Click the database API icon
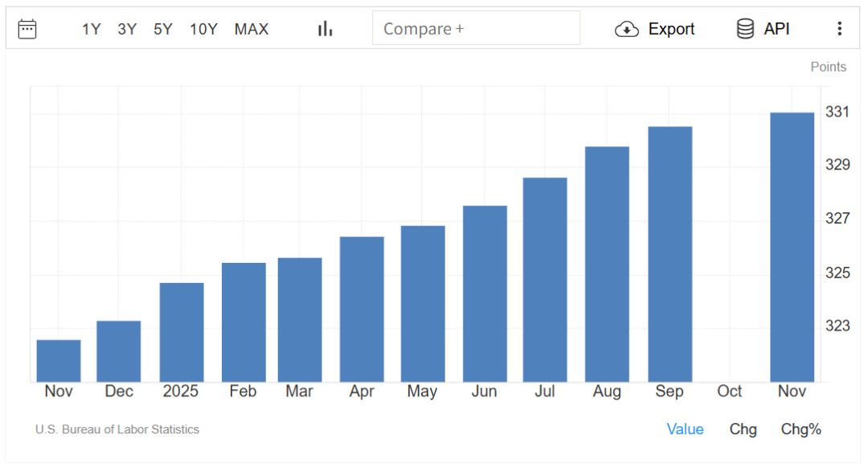The height and width of the screenshot is (472, 868). [x=745, y=29]
